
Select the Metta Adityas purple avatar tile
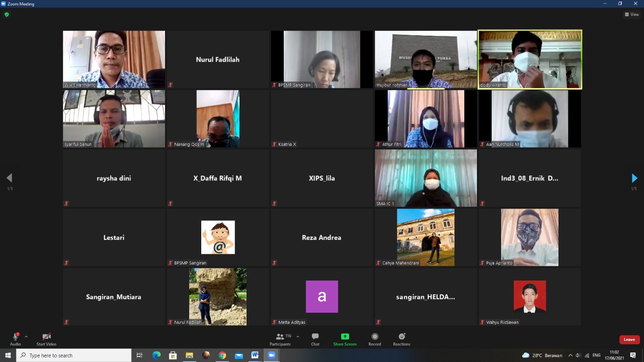(x=322, y=297)
